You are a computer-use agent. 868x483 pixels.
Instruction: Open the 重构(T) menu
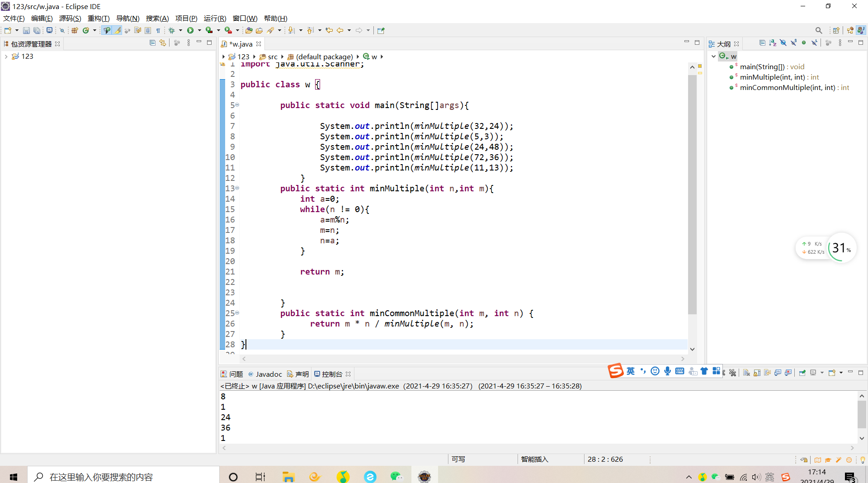99,19
